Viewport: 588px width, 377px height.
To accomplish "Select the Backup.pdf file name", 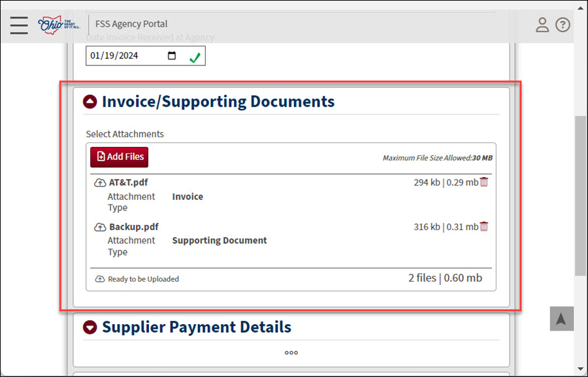I will click(x=134, y=227).
